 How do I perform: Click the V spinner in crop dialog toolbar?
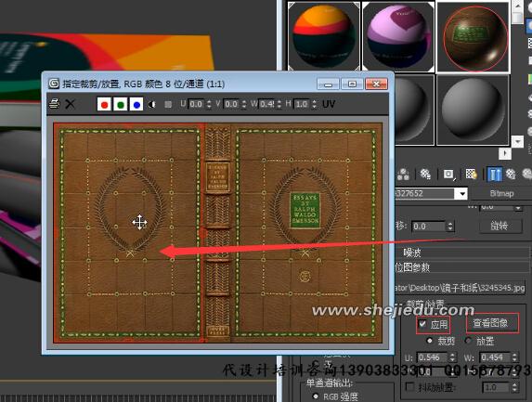click(243, 104)
